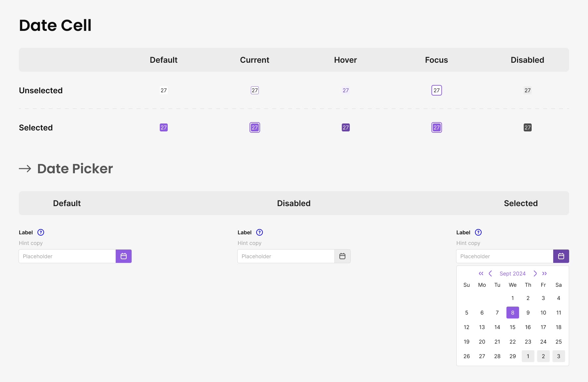Click Unselected Disabled date cell 27
Viewport: 588px width, 382px height.
click(x=528, y=90)
